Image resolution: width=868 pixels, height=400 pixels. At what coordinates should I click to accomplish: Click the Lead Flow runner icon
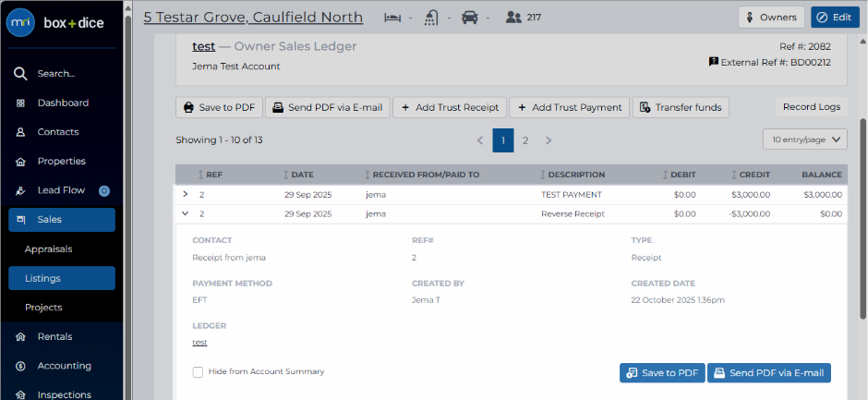20,190
